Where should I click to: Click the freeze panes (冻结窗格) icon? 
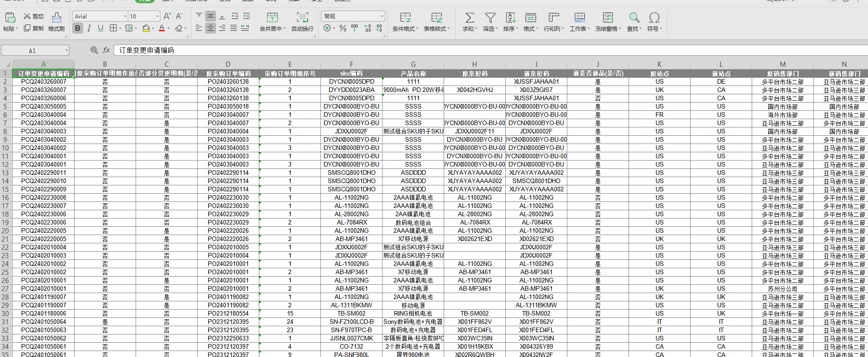click(608, 18)
